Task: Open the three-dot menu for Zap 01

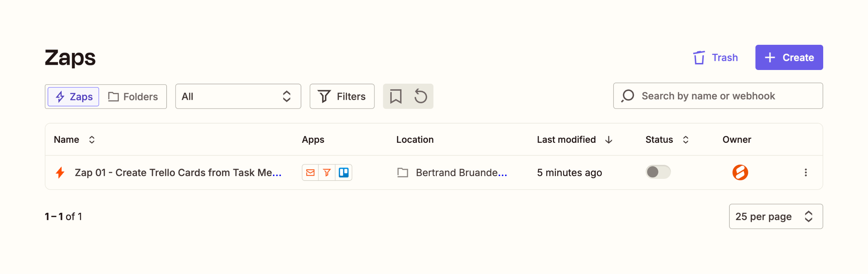Action: point(806,173)
